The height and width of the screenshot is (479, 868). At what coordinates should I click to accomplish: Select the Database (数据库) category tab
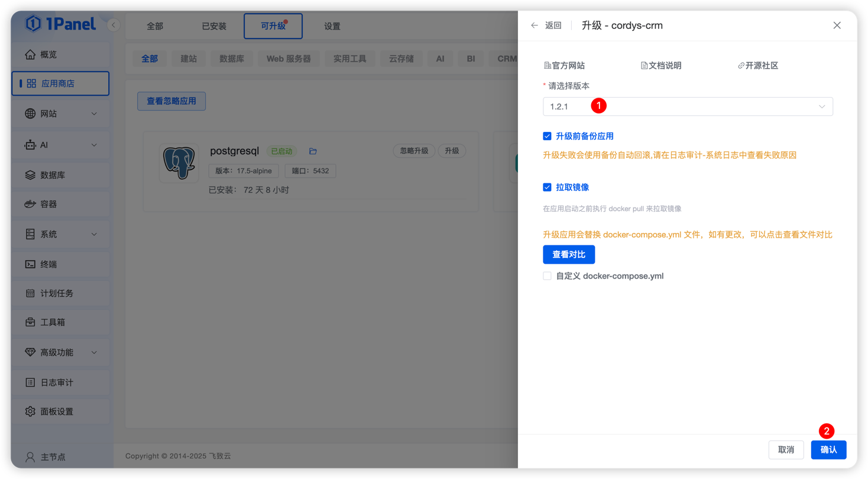[232, 59]
